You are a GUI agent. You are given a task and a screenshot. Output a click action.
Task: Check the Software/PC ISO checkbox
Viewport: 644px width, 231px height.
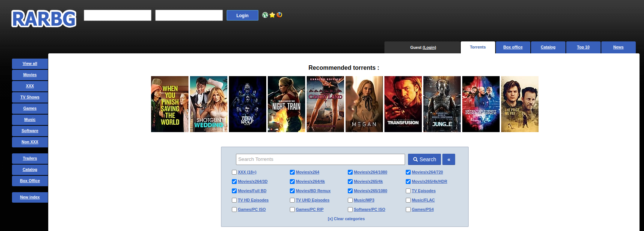coord(350,210)
